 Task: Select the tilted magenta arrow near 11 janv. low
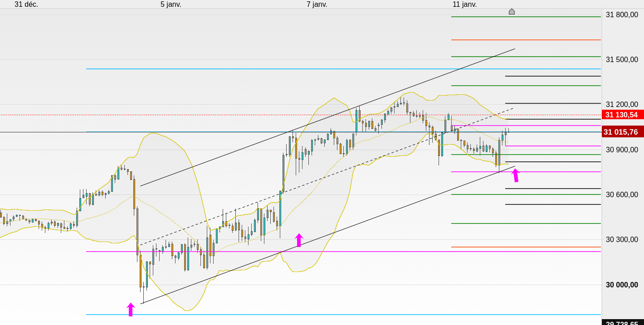515,175
